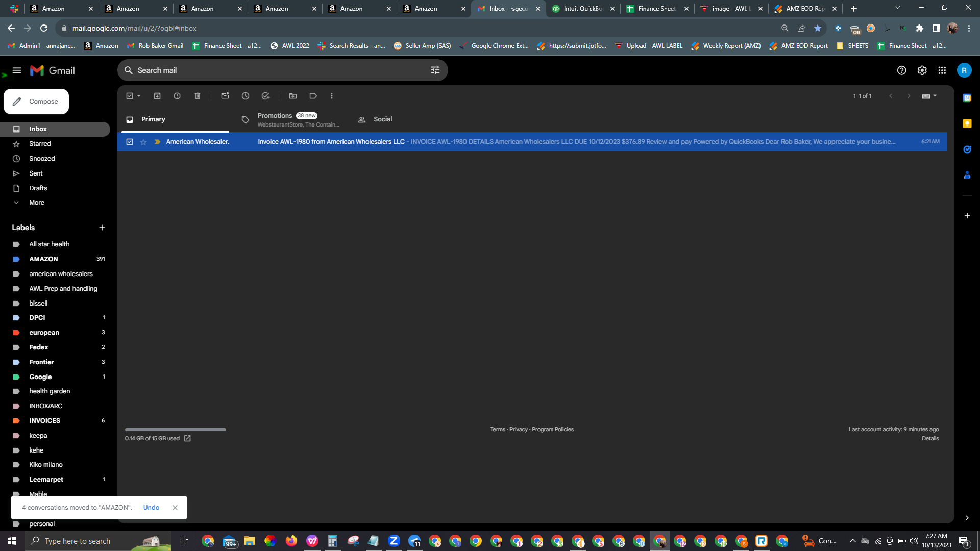
Task: Open the Sent folder
Action: (x=55, y=173)
